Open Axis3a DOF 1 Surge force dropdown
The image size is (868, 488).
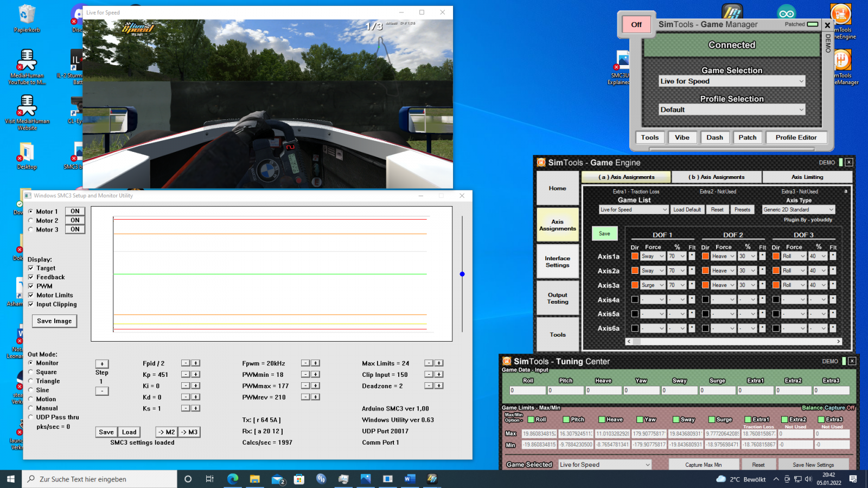[x=653, y=285]
